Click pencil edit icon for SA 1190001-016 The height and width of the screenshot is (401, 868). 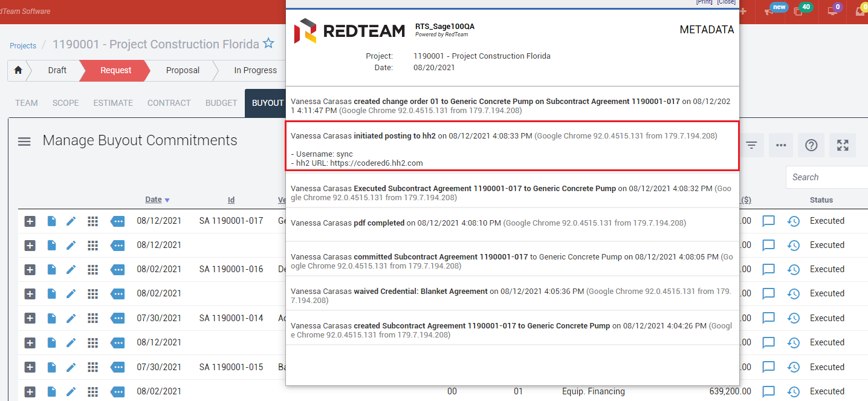point(71,270)
